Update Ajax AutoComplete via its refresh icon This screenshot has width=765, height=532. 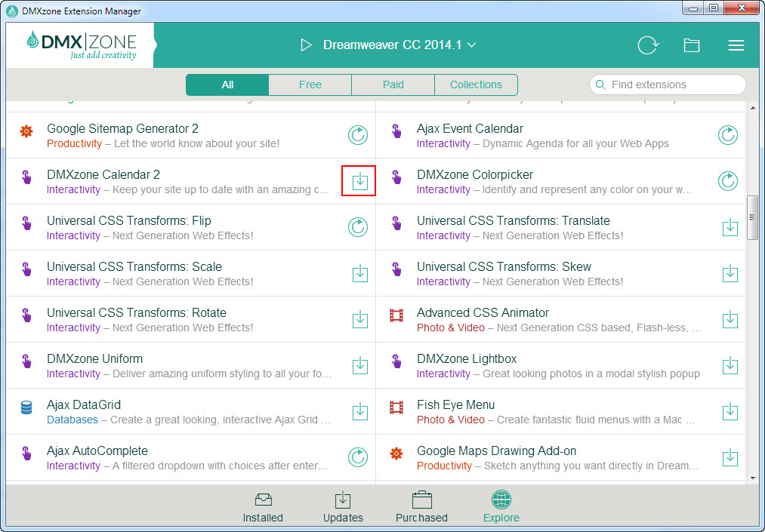[x=358, y=457]
